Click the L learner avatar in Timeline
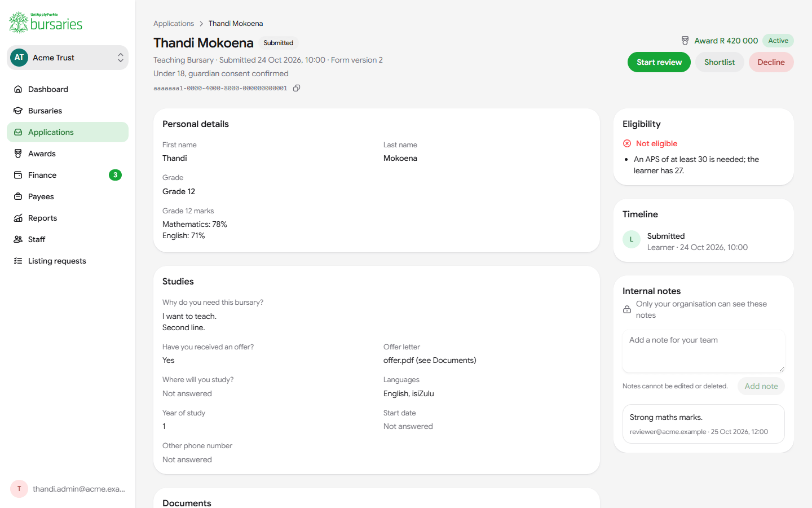 pos(632,239)
